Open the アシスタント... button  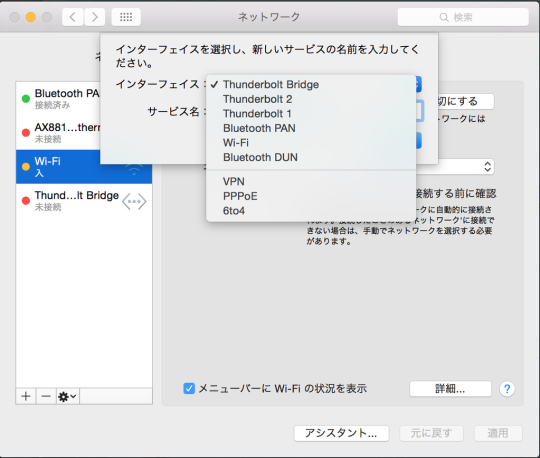tap(341, 433)
